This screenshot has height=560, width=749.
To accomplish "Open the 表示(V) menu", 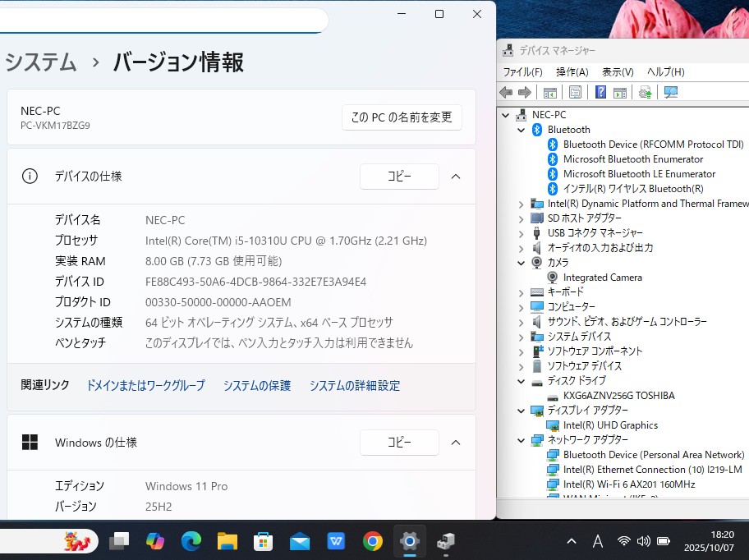I will point(618,72).
